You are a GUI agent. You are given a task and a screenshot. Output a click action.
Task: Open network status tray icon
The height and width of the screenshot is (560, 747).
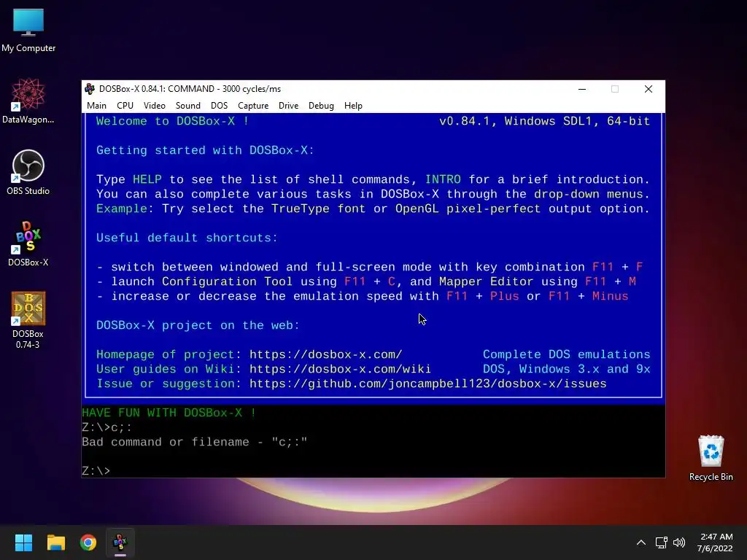pyautogui.click(x=661, y=542)
